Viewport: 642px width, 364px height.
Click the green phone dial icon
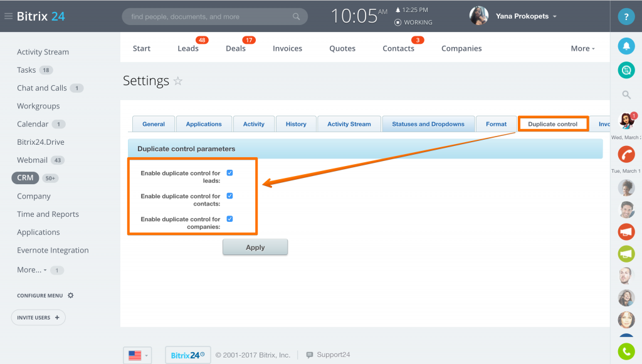click(x=626, y=351)
